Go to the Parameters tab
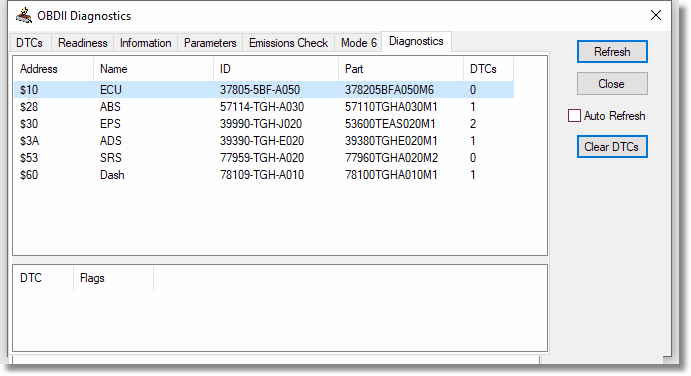Screen dimensions: 691x376 pos(210,43)
